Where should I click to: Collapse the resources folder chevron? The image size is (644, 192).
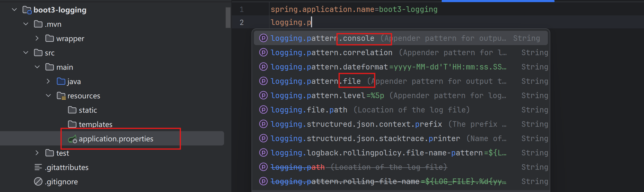click(48, 96)
